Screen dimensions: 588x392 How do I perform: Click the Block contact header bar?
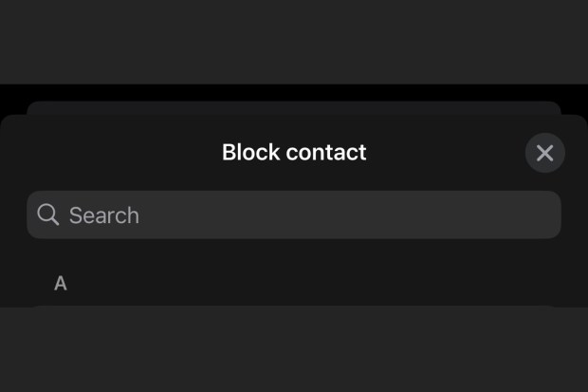click(294, 153)
